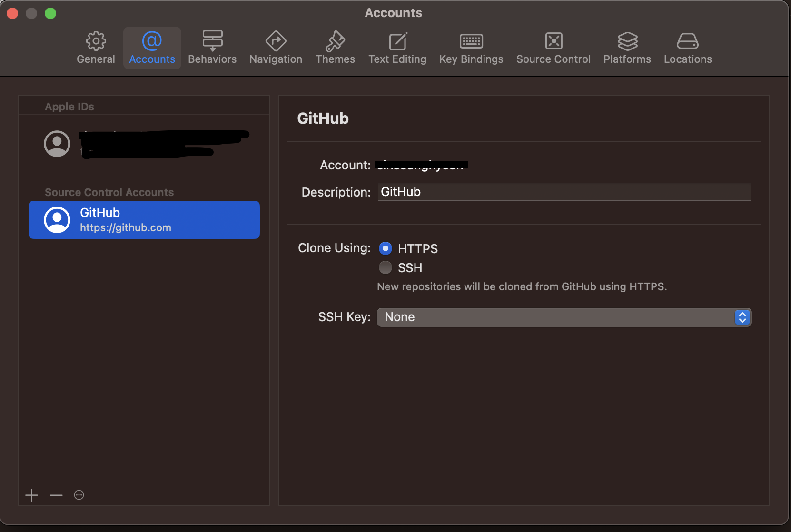Close the Accounts window
Image resolution: width=791 pixels, height=532 pixels.
[x=13, y=13]
